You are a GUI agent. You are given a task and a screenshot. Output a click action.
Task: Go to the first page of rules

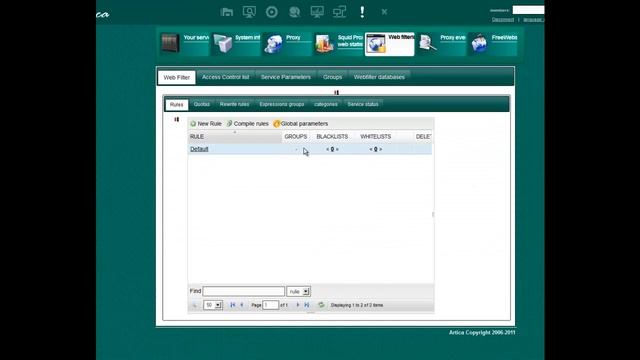[x=233, y=305]
